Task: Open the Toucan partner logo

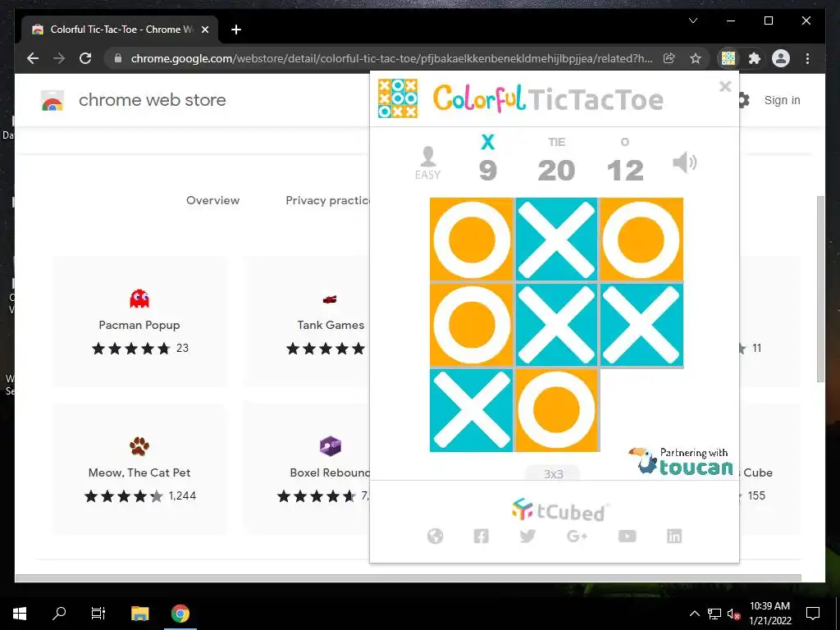Action: 680,461
